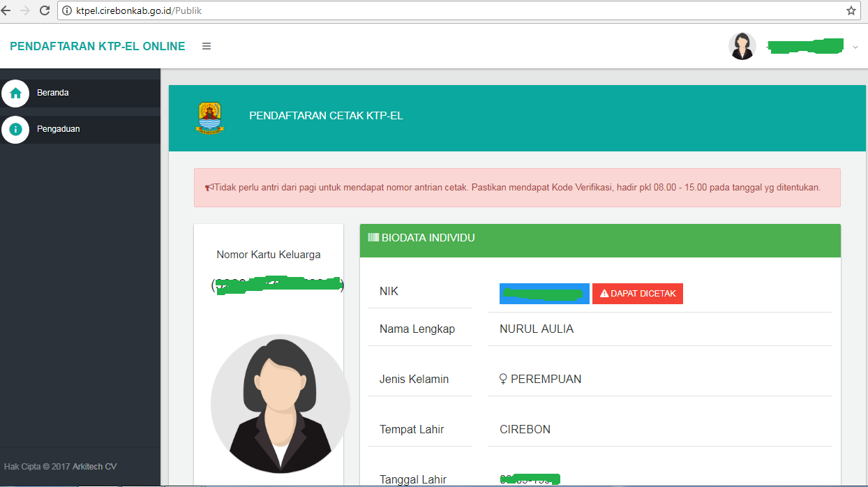Click the Pengaduan info icon

(15, 129)
